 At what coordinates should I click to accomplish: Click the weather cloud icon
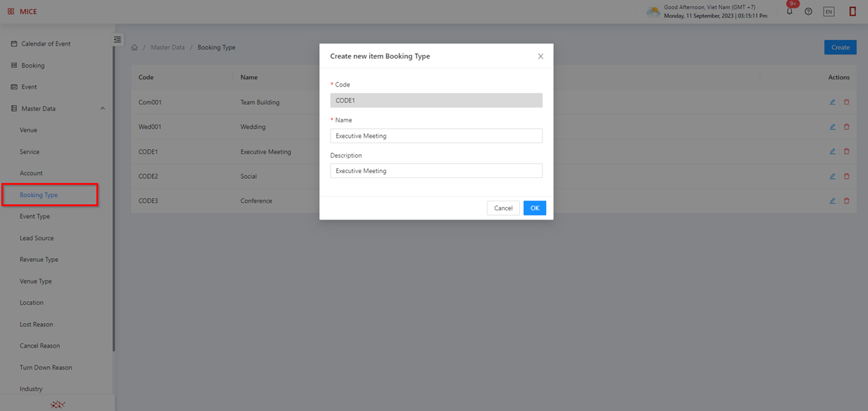click(653, 11)
